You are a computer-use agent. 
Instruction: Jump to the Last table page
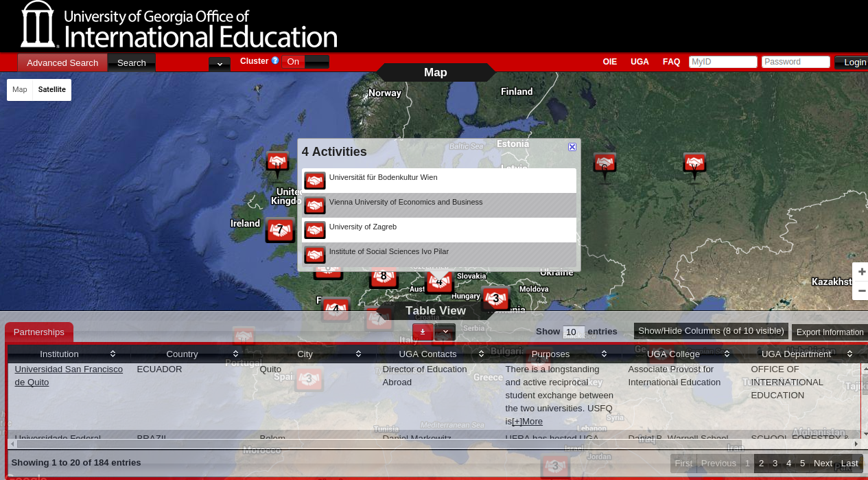coord(849,464)
